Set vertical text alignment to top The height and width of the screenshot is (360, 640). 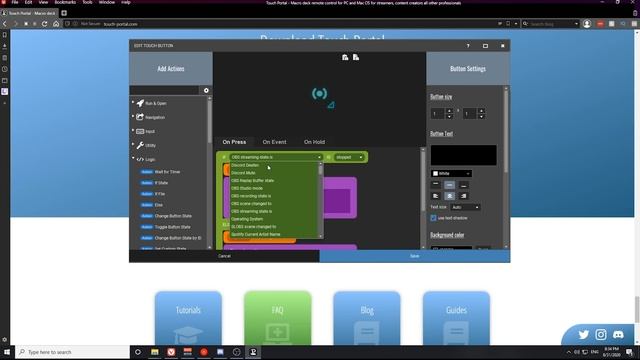tap(436, 185)
